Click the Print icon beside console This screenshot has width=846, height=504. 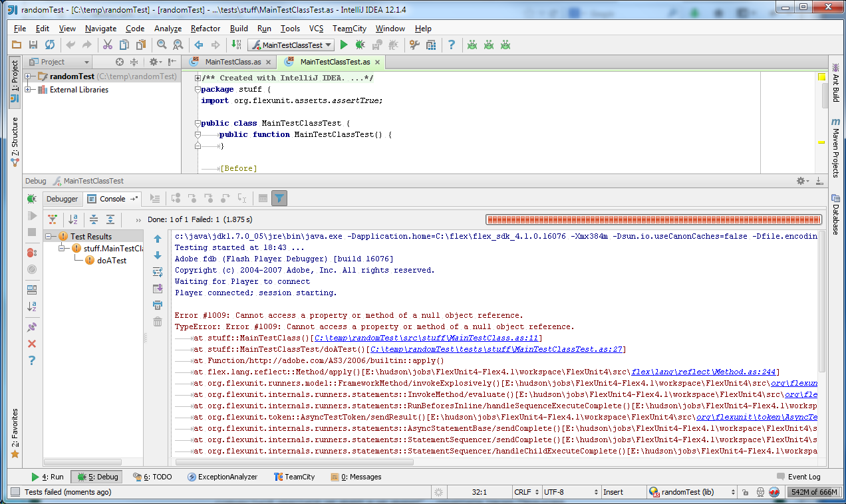[x=158, y=305]
